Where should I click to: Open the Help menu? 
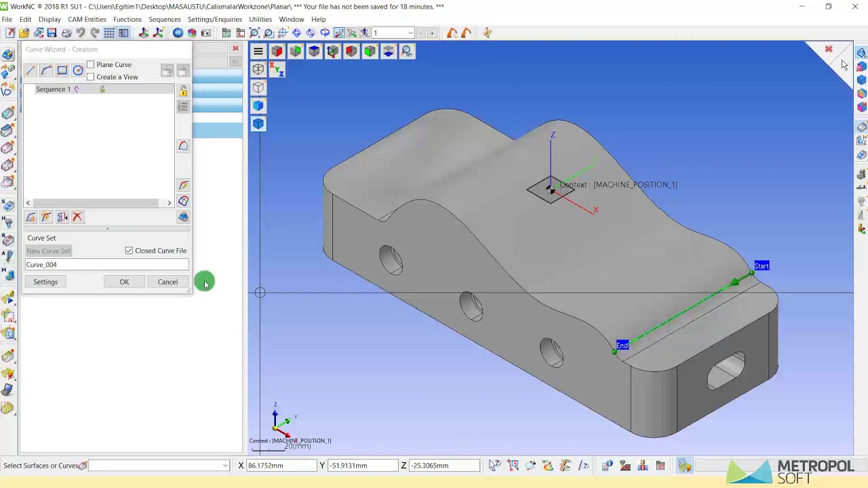[x=318, y=19]
